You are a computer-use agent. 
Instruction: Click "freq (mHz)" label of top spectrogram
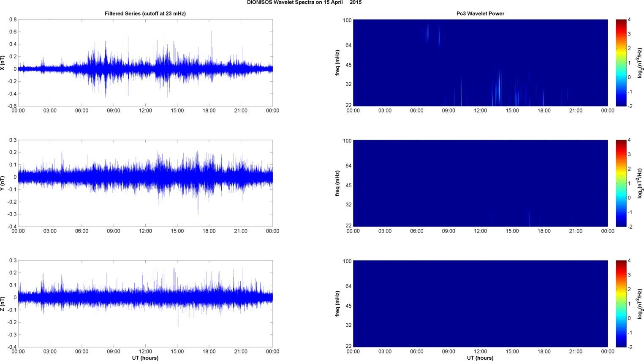[x=338, y=63]
